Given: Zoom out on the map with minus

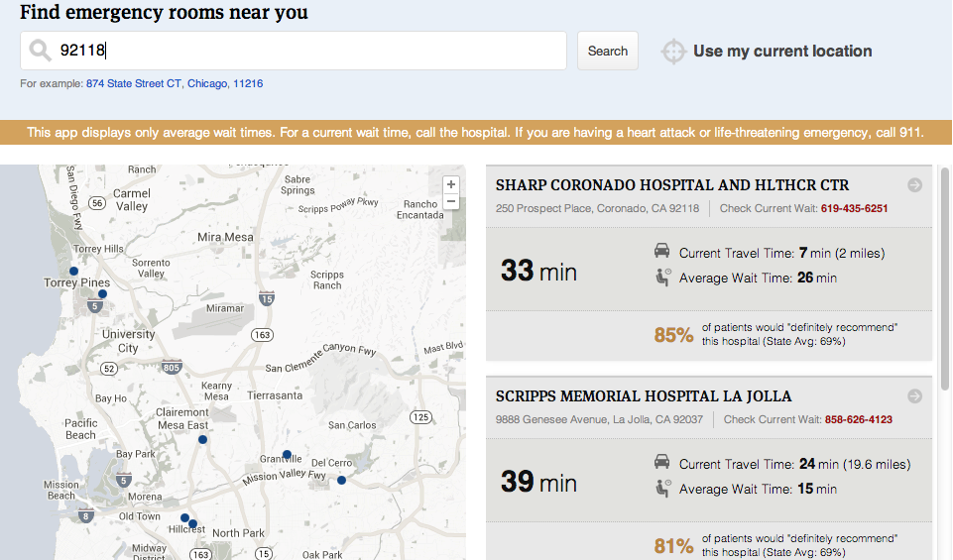Looking at the screenshot, I should (x=451, y=201).
